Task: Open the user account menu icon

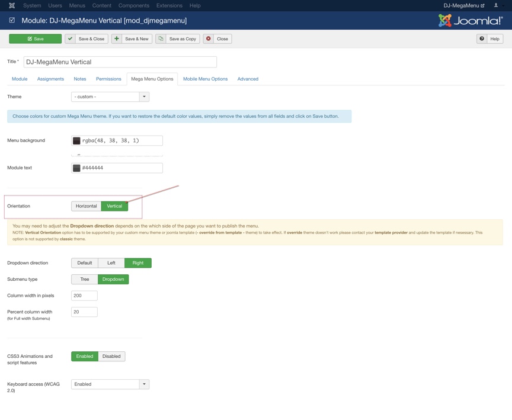Action: [x=496, y=5]
